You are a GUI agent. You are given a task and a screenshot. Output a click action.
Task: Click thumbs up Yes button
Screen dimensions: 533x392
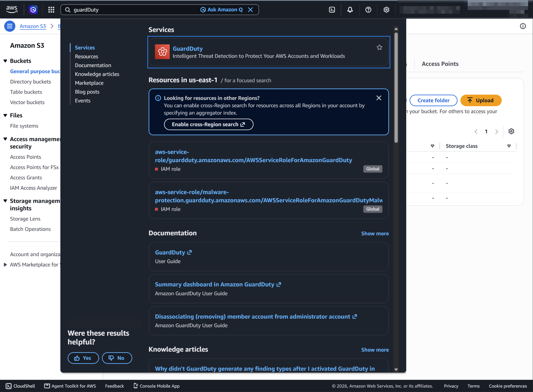click(83, 358)
